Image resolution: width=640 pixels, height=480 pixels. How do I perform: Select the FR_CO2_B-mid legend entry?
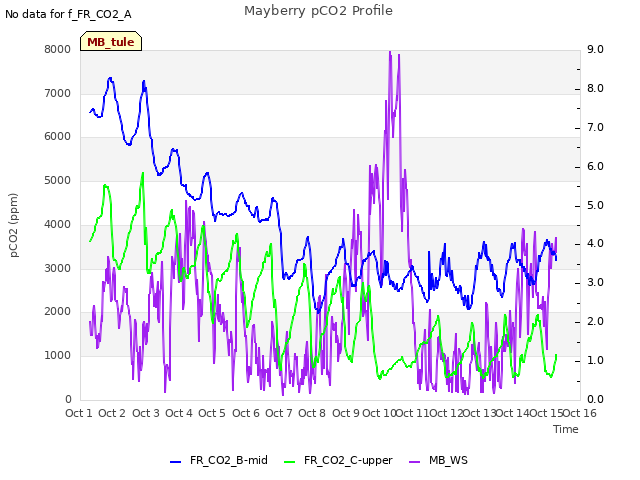pyautogui.click(x=219, y=460)
